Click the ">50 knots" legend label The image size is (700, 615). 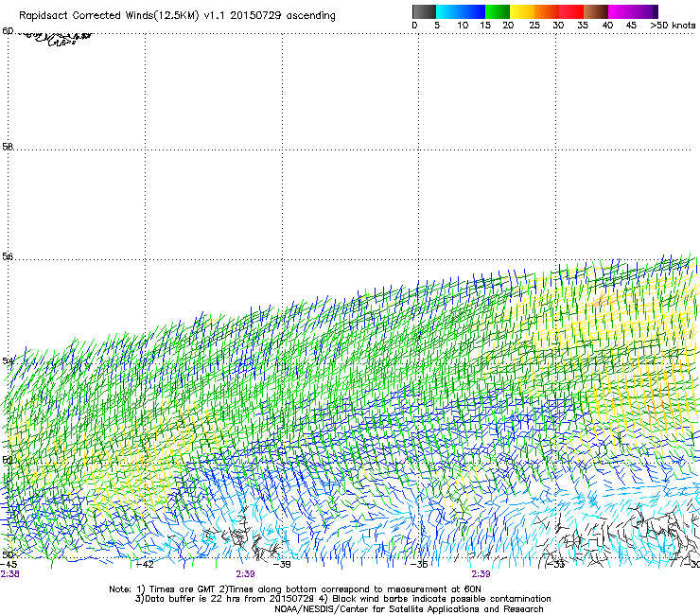coord(673,26)
